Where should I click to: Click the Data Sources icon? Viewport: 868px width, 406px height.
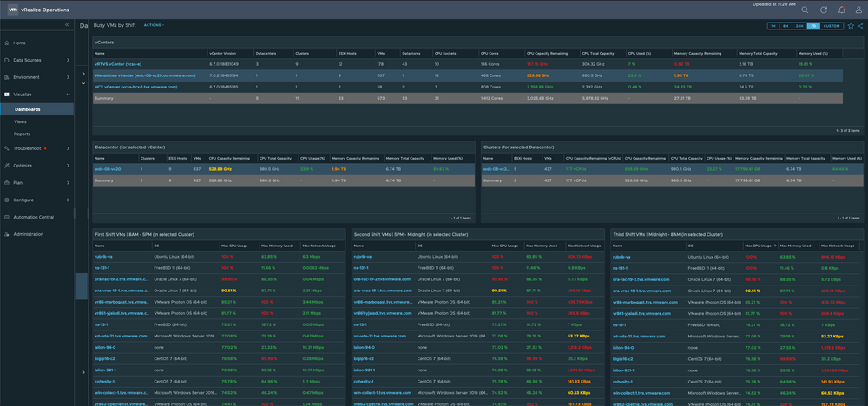point(7,60)
